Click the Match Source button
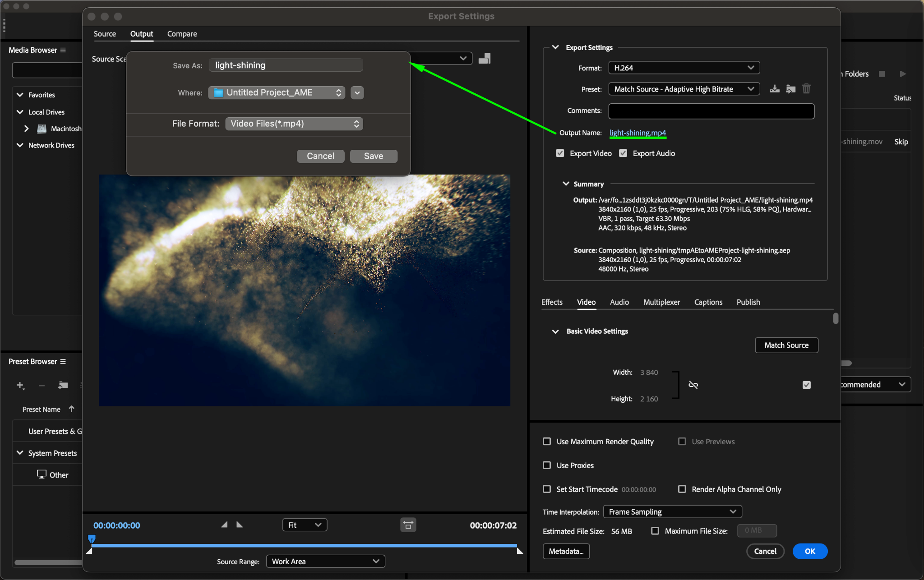The image size is (924, 580). click(786, 345)
